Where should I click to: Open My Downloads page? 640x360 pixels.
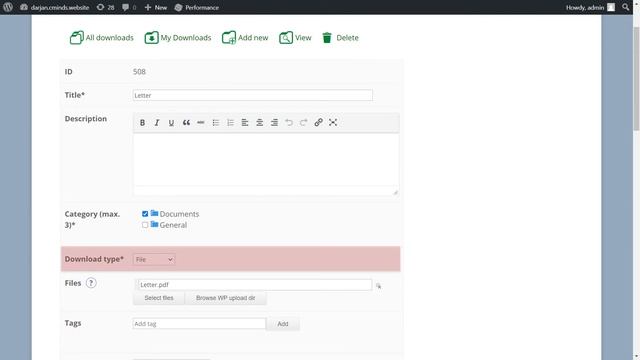click(x=178, y=38)
